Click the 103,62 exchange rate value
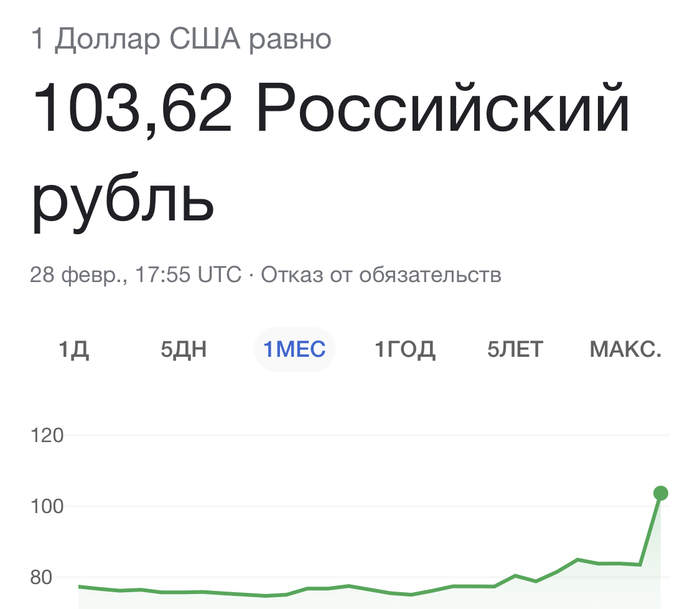This screenshot has width=700, height=609. [134, 110]
